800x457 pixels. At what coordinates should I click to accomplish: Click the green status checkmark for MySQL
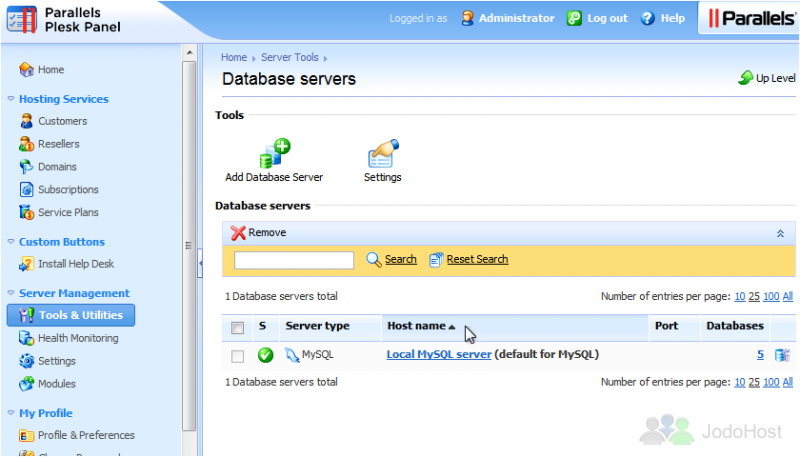(x=265, y=355)
